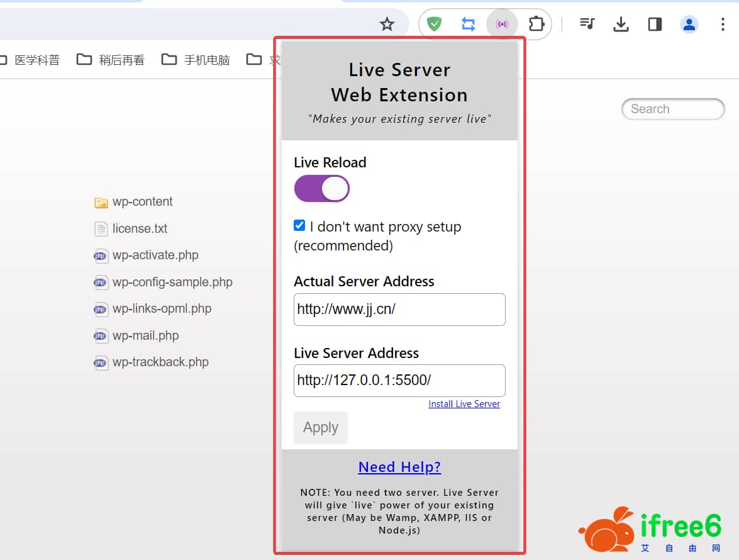
Task: Open the wp-content folder icon
Action: [101, 201]
